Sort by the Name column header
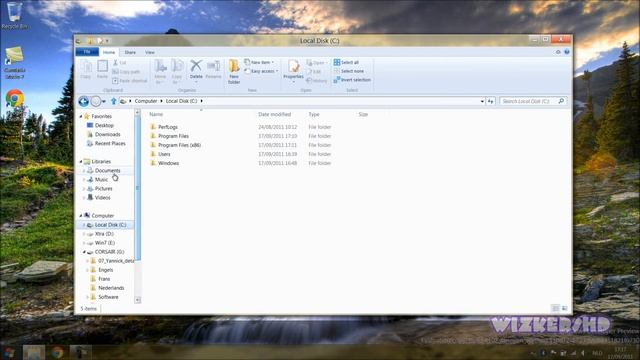The height and width of the screenshot is (360, 640). (156, 114)
